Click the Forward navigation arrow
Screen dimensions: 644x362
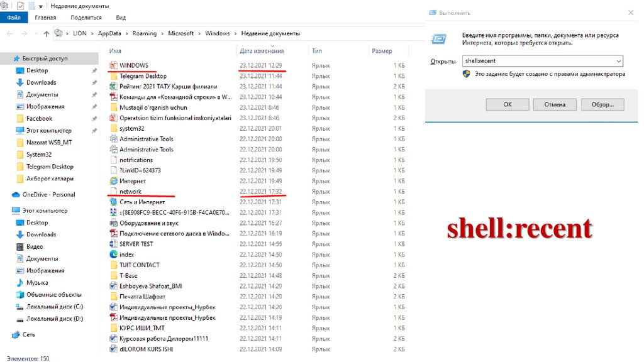(25, 34)
